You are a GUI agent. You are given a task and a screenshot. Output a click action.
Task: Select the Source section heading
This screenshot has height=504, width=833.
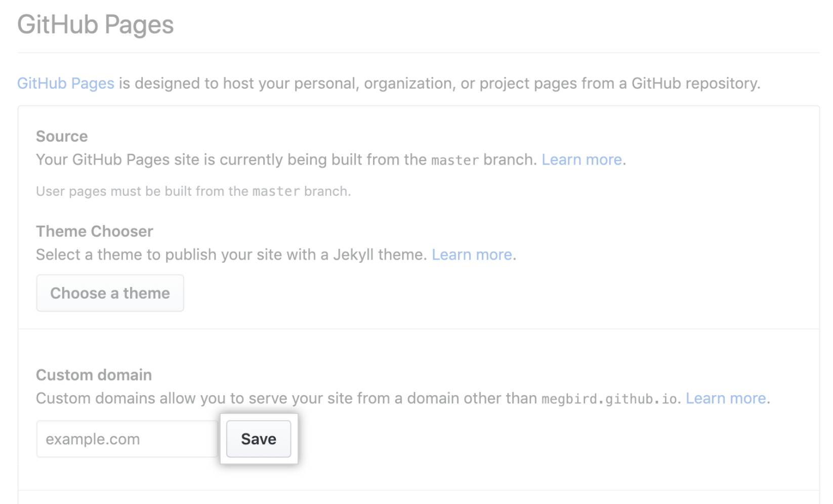62,136
